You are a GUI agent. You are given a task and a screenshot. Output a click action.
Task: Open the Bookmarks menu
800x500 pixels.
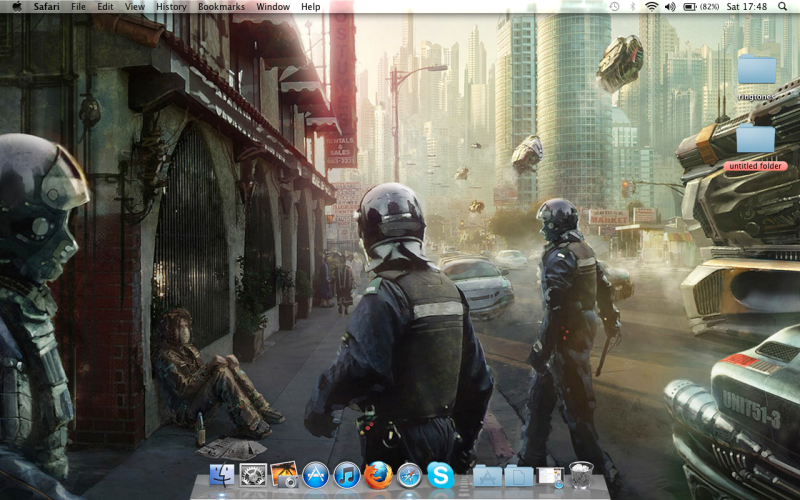221,7
